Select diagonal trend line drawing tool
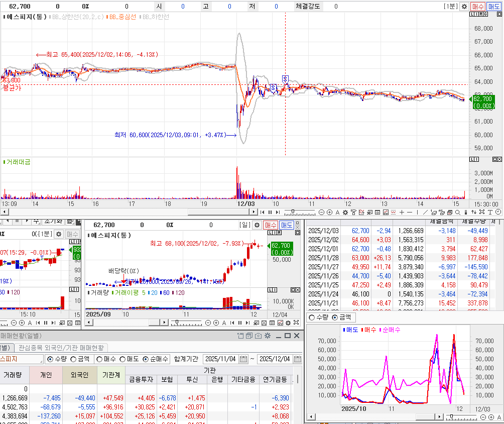Screen dimensions: 504x424 (425, 213)
